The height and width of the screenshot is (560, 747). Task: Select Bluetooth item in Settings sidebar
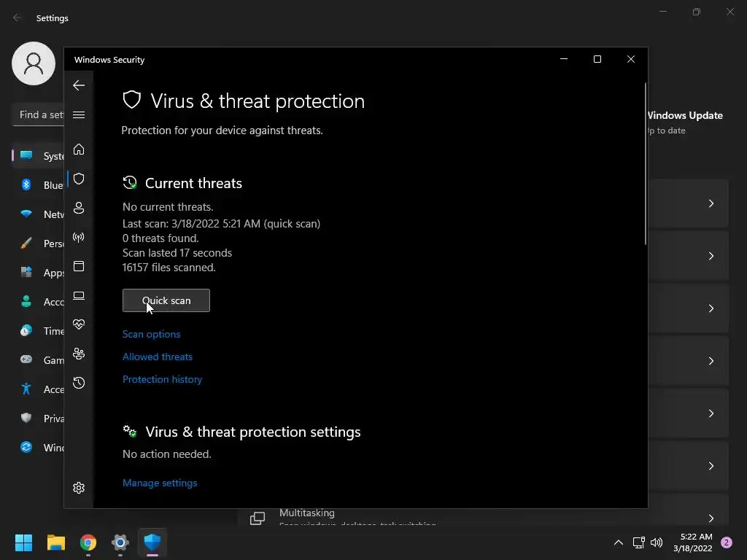(x=38, y=184)
